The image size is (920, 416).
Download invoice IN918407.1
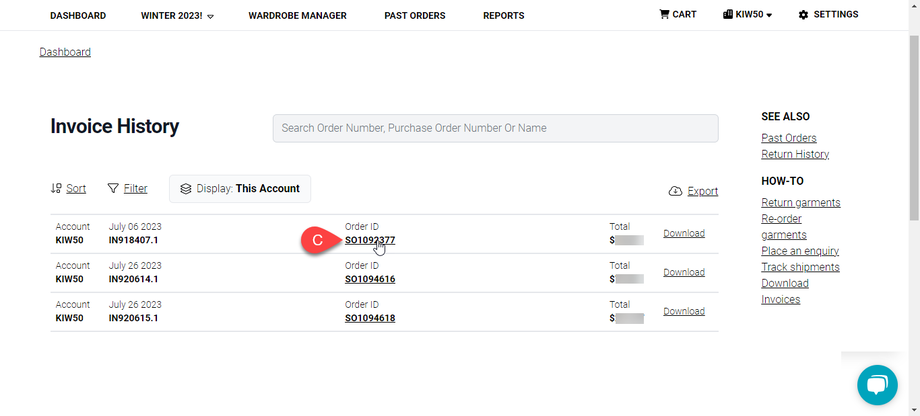click(x=684, y=233)
